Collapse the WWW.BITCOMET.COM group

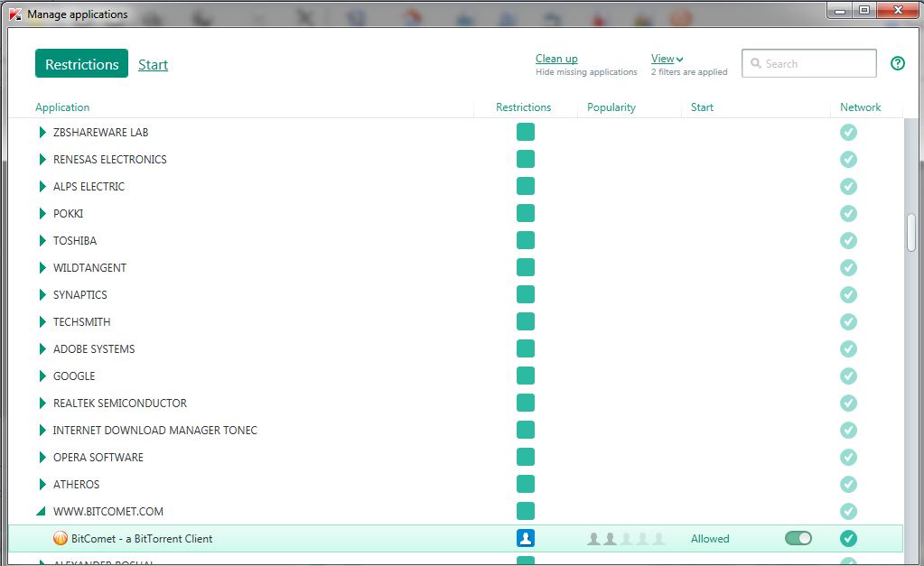pyautogui.click(x=41, y=511)
